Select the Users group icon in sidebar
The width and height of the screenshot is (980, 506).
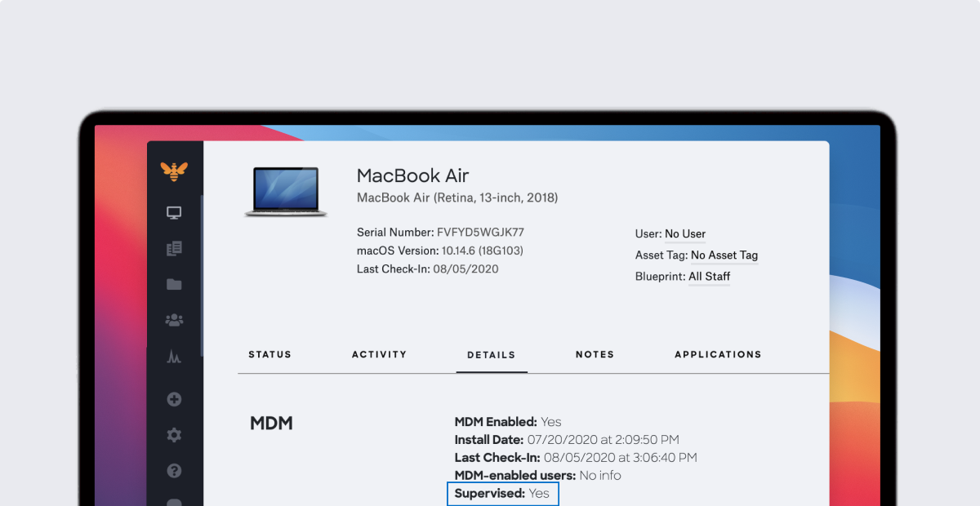pos(174,320)
